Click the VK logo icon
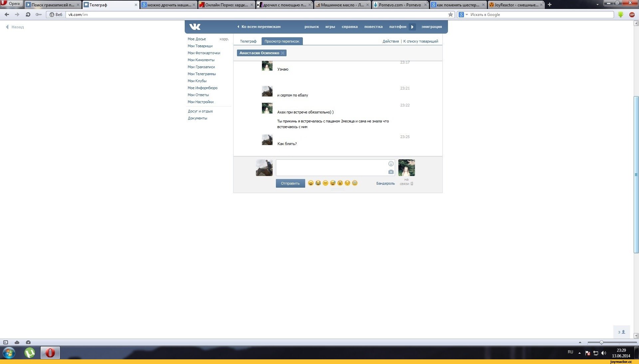Image resolution: width=639 pixels, height=364 pixels. click(195, 27)
